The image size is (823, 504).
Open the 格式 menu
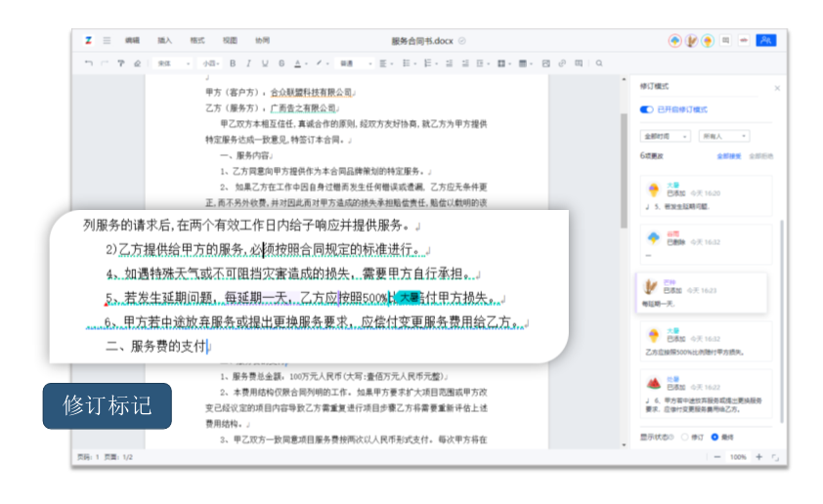(x=197, y=40)
